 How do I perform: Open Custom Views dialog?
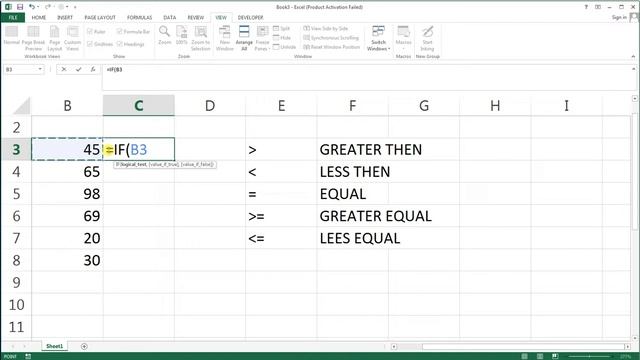[x=72, y=38]
